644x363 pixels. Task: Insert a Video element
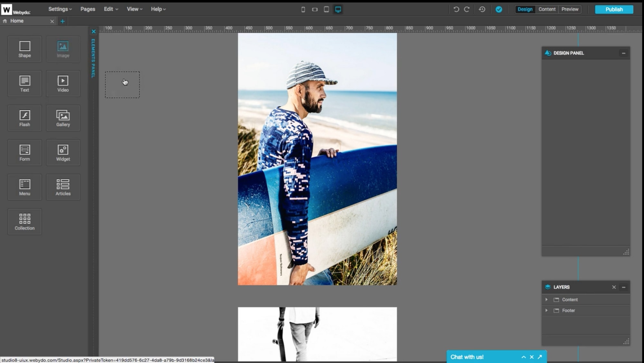point(63,83)
